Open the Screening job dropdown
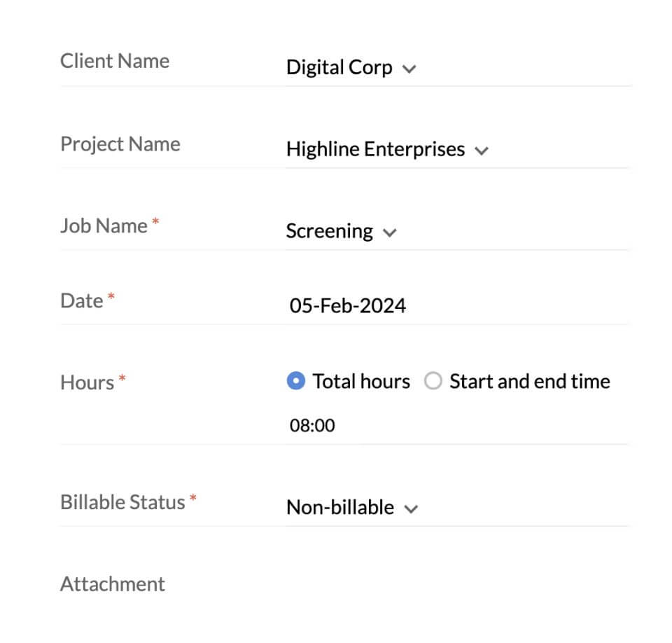The width and height of the screenshot is (672, 643). pyautogui.click(x=330, y=232)
